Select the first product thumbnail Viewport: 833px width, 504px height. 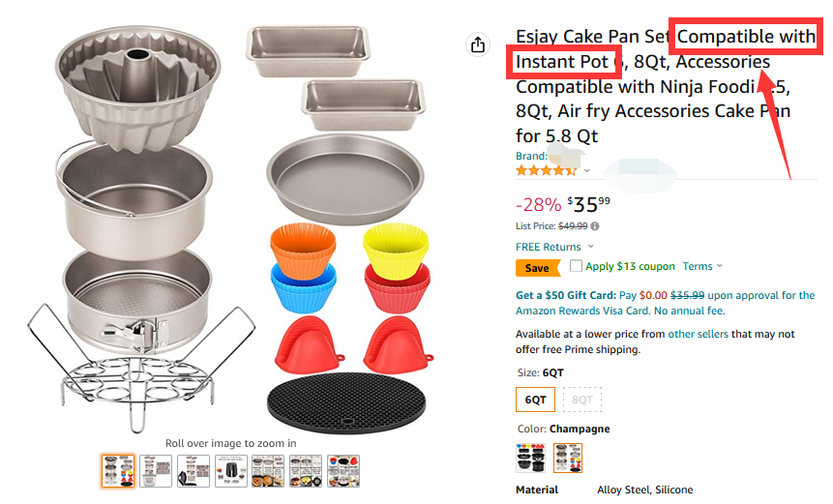point(118,470)
